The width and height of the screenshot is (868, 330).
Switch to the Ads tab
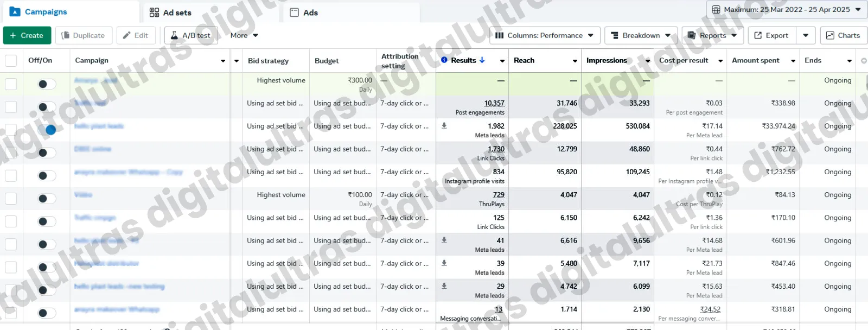pos(304,12)
